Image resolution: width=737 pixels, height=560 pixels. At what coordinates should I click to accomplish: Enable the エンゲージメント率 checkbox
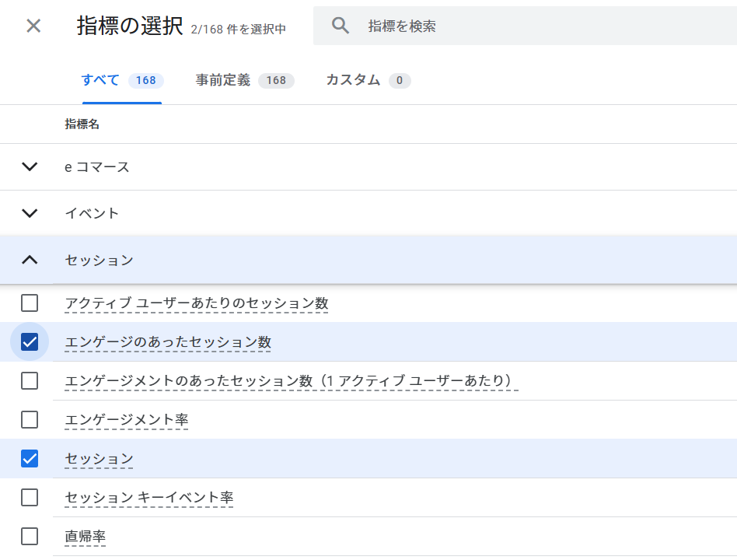30,420
